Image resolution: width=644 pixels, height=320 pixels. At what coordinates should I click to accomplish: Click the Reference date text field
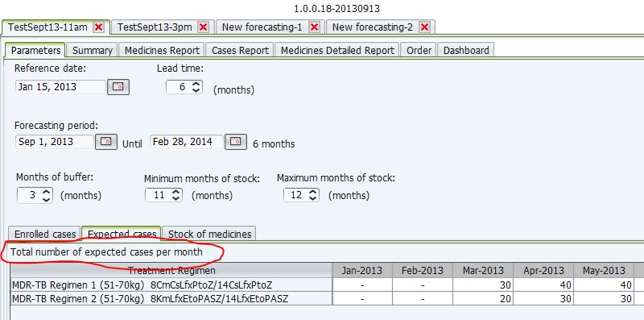point(60,87)
